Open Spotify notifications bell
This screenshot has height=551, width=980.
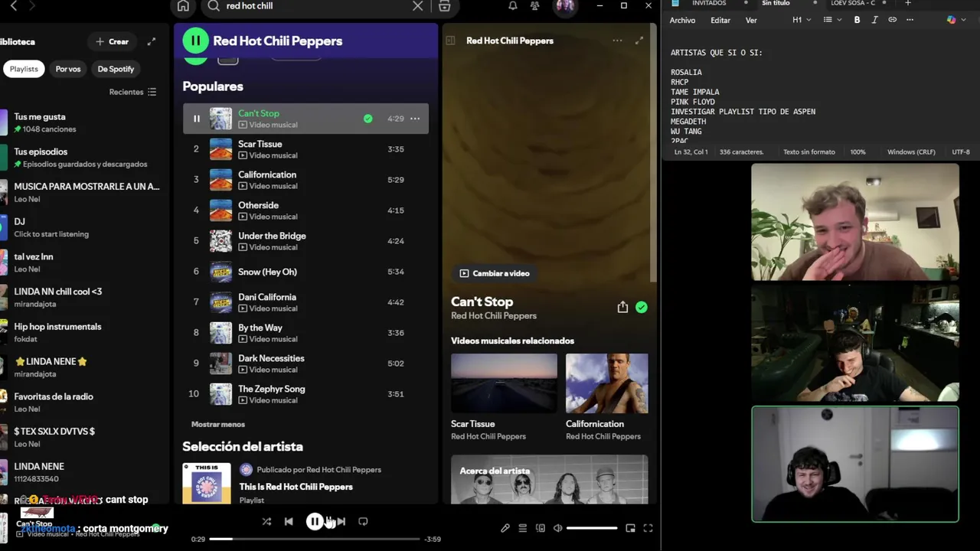[513, 6]
